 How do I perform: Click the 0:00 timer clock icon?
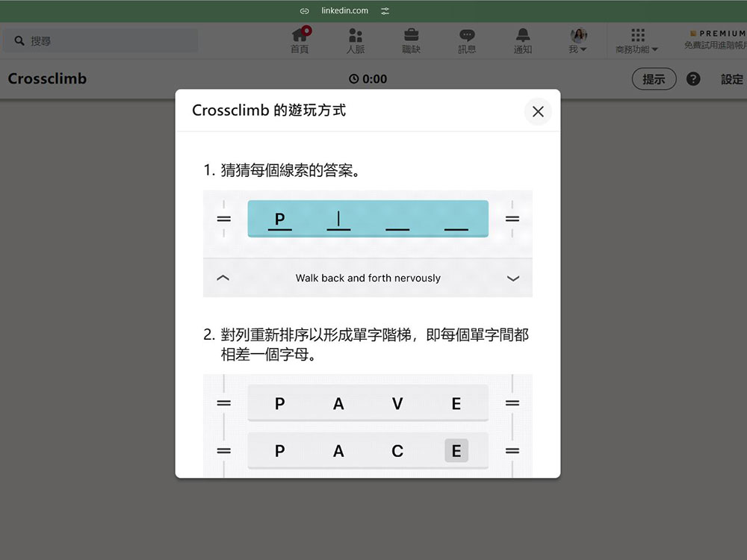click(353, 79)
